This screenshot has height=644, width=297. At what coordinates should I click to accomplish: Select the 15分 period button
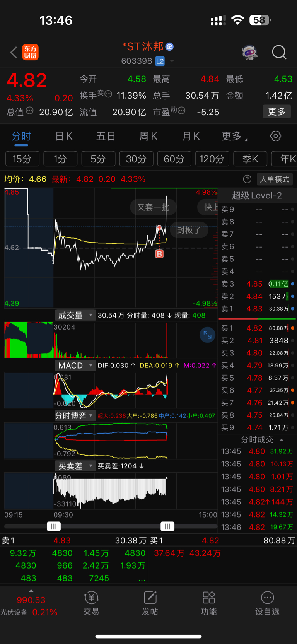tap(22, 159)
